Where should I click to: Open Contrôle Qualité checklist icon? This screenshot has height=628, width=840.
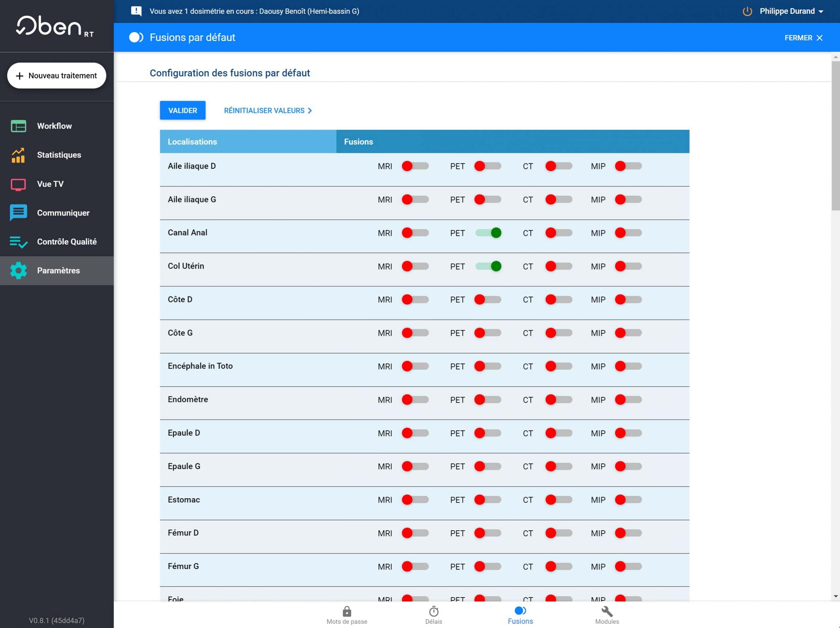point(18,242)
